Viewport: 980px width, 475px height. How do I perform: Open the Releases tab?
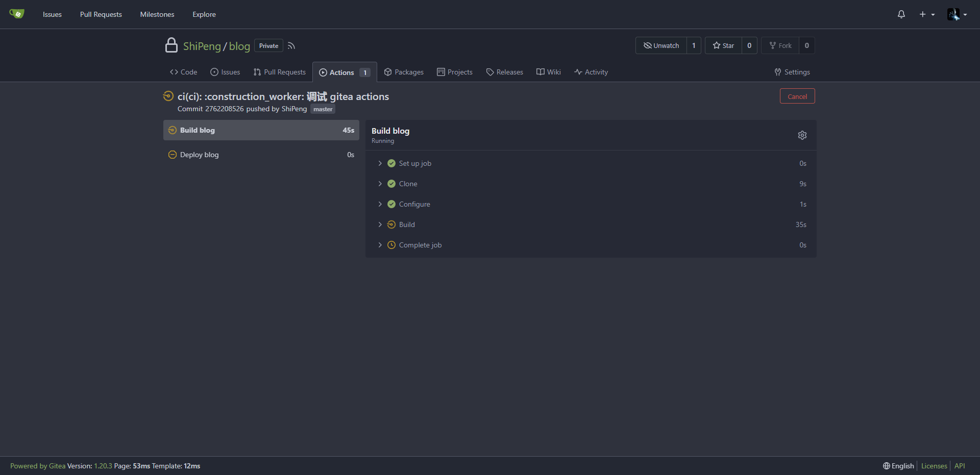tap(504, 72)
